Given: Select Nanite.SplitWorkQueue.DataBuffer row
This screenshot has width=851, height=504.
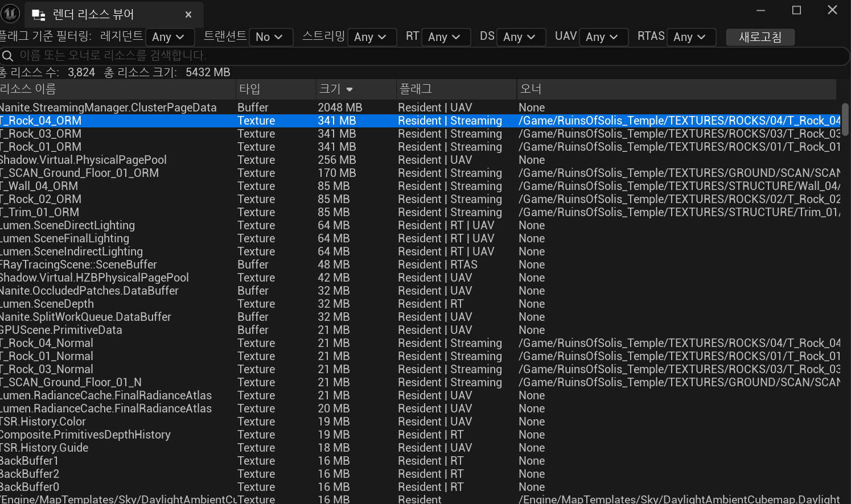Looking at the screenshot, I should [x=420, y=317].
